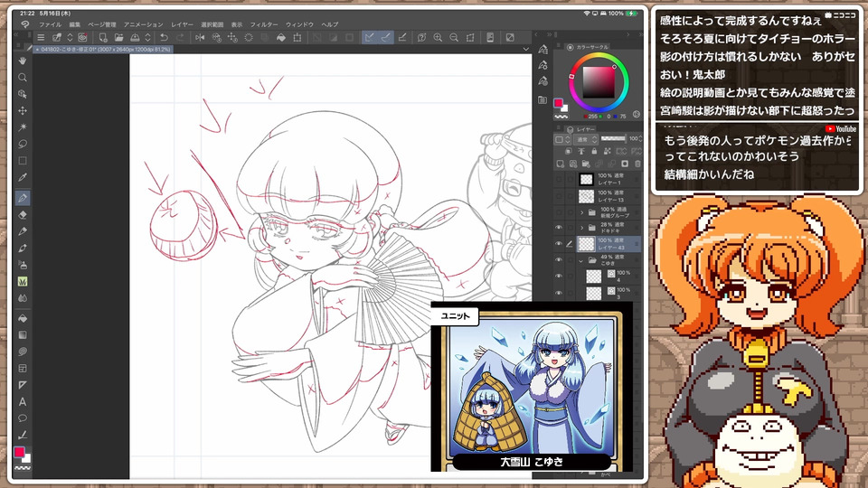
Task: Expand the ドキドキ layer folder
Action: [x=581, y=228]
